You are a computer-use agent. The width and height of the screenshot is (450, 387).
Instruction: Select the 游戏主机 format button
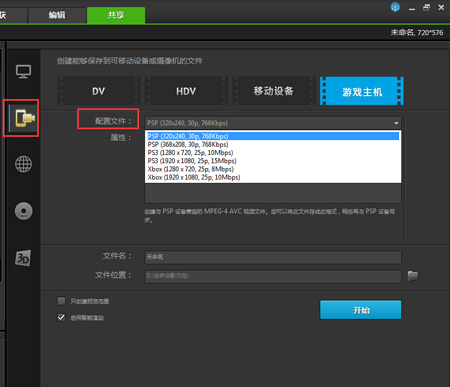pos(362,91)
